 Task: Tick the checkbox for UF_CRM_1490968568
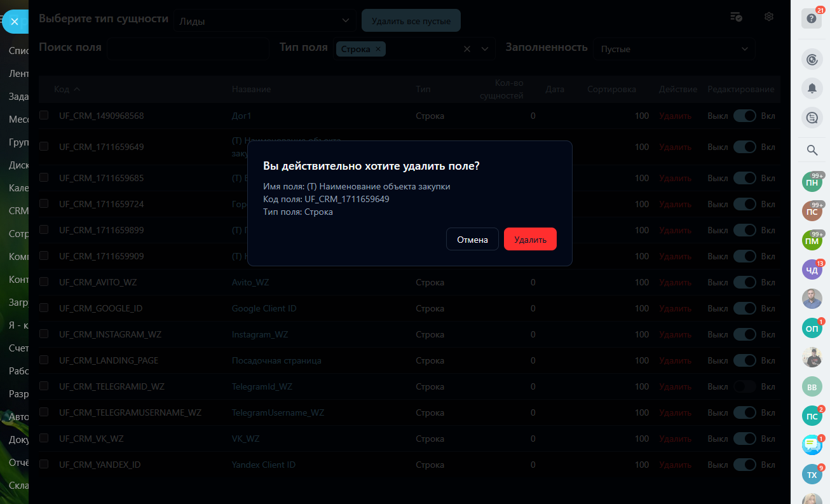coord(44,115)
